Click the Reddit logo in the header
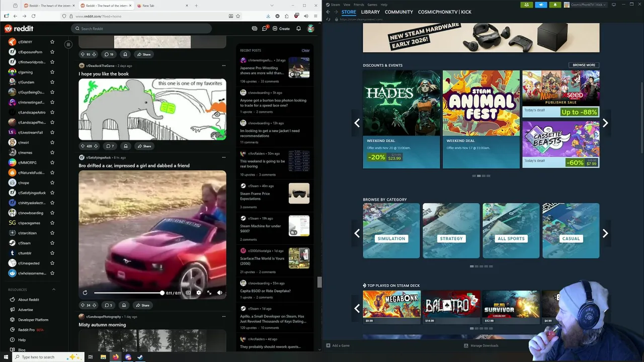Screen dimensions: 644x362 click(19, 29)
